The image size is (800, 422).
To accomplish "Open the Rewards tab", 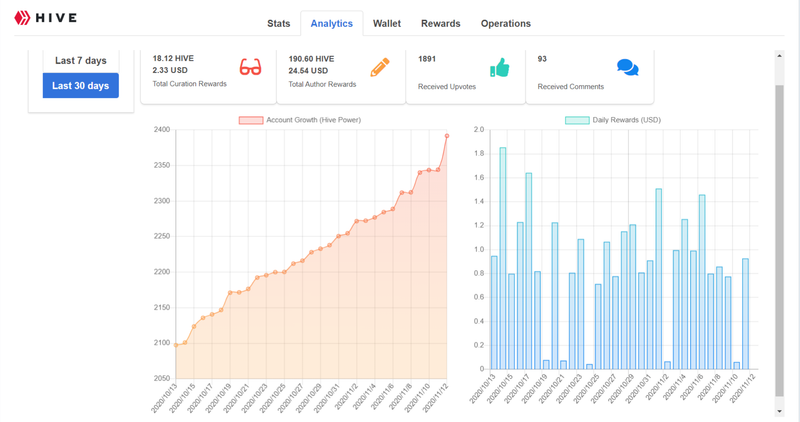I will click(x=441, y=23).
